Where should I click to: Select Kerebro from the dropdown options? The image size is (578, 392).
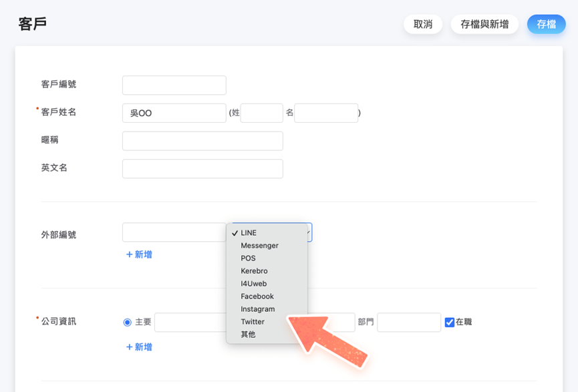[254, 271]
